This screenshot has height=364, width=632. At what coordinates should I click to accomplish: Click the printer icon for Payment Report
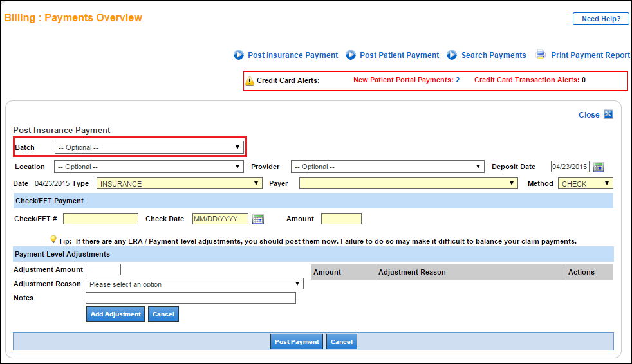pyautogui.click(x=541, y=55)
